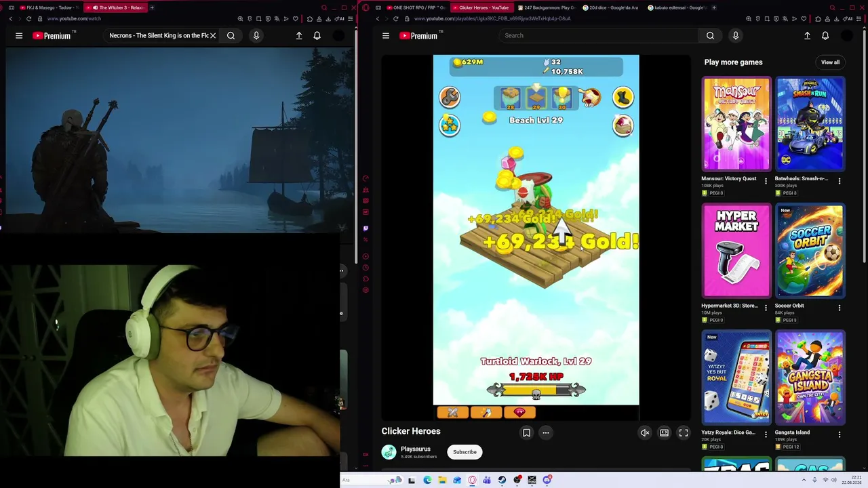Expand the system tray hidden icons arrow
Image resolution: width=868 pixels, height=488 pixels.
point(804,481)
